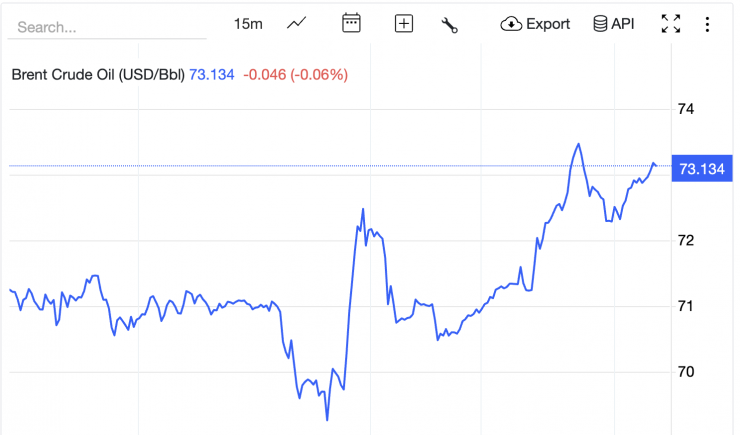Click the -0.046 (-0.06%) change value

pyautogui.click(x=296, y=74)
